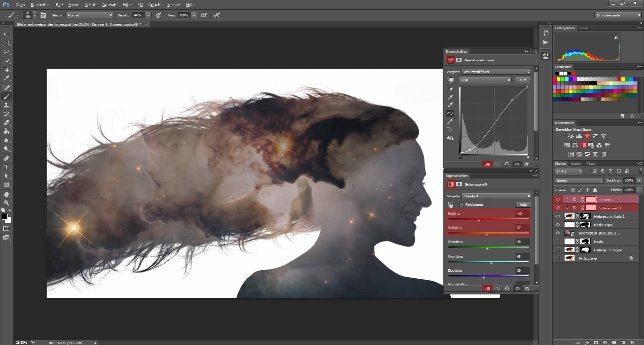The width and height of the screenshot is (644, 345).
Task: Select the Brush tool in the toolbar
Action: pyautogui.click(x=6, y=97)
